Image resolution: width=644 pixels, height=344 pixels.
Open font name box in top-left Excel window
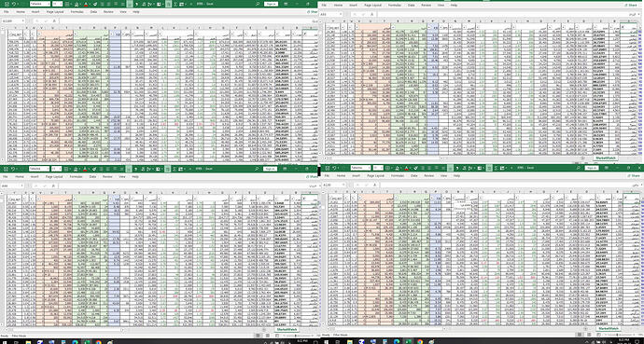tap(40, 4)
